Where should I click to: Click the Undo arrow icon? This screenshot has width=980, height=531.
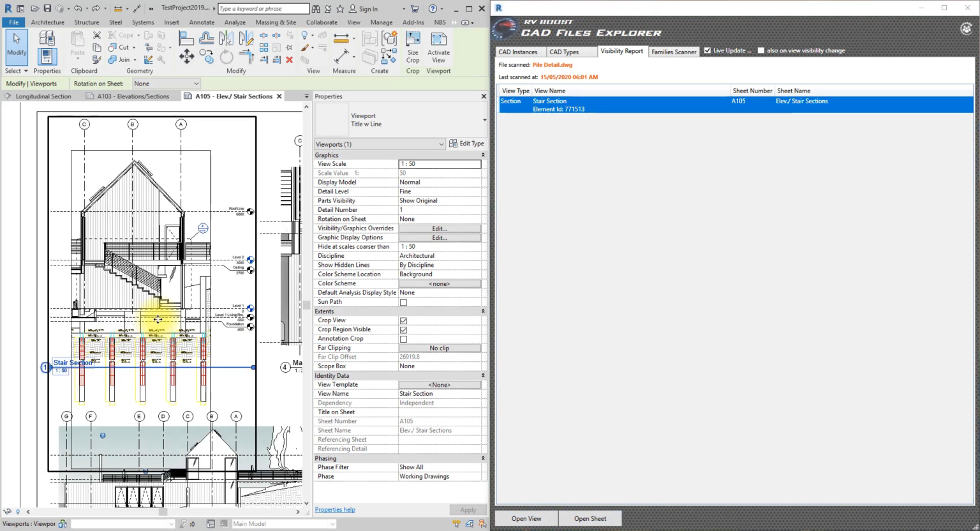[x=78, y=9]
